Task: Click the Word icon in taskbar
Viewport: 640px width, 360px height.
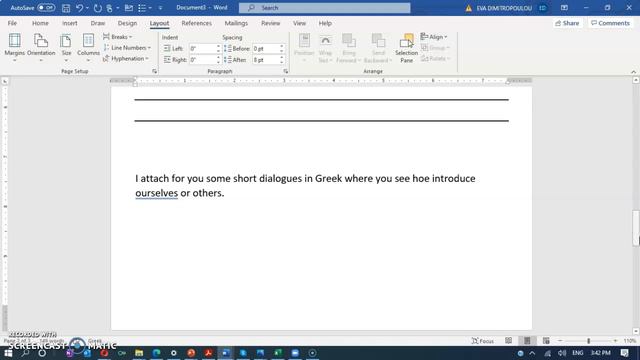Action: (x=226, y=353)
